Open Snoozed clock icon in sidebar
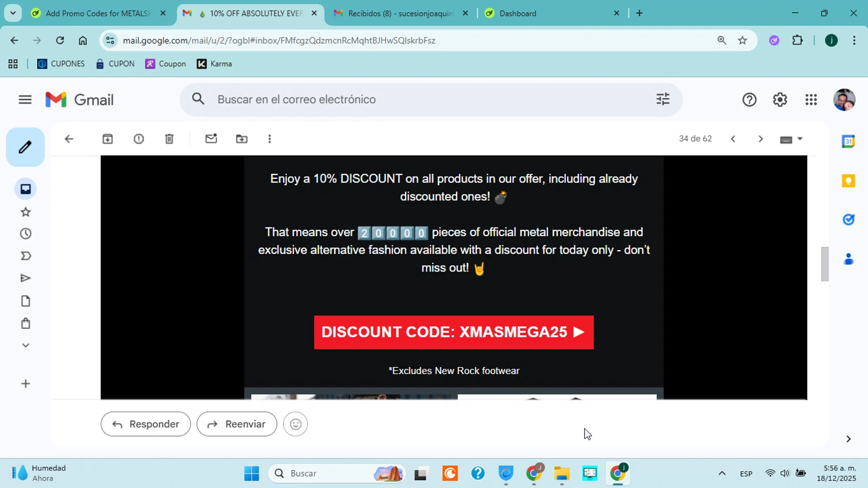This screenshot has width=868, height=488. 25,234
